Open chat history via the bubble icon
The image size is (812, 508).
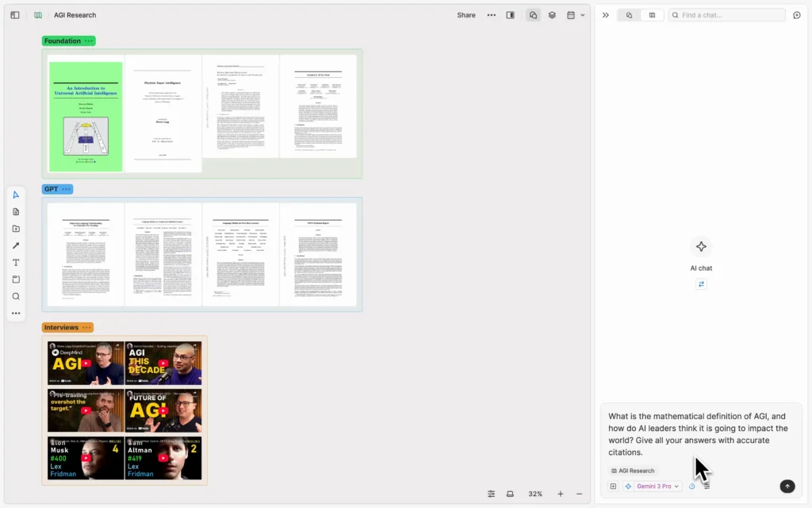coord(796,14)
